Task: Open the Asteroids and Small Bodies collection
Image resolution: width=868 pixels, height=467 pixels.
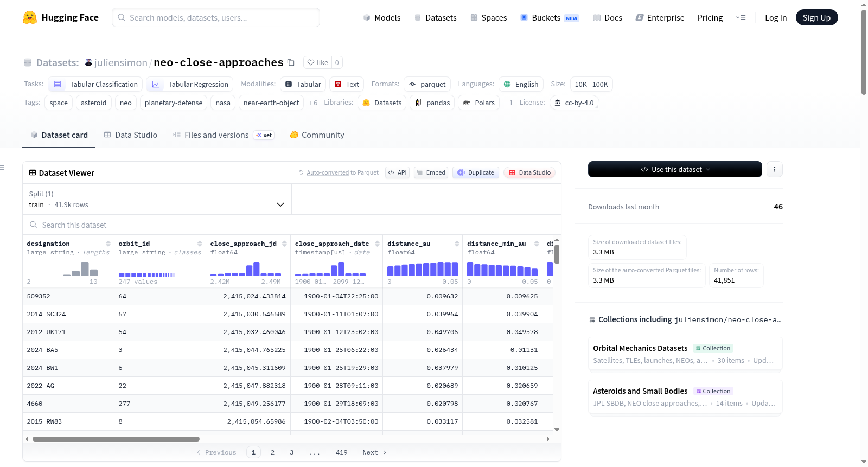Action: pyautogui.click(x=685, y=396)
